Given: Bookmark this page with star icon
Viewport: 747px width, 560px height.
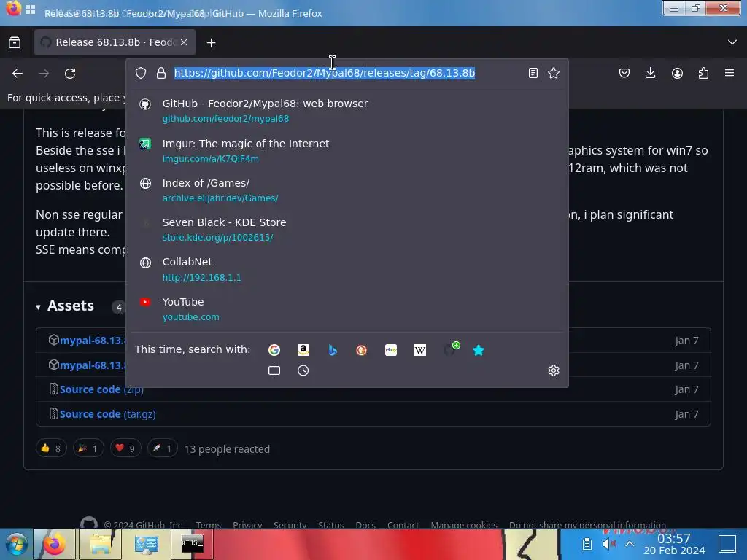Looking at the screenshot, I should (x=554, y=73).
